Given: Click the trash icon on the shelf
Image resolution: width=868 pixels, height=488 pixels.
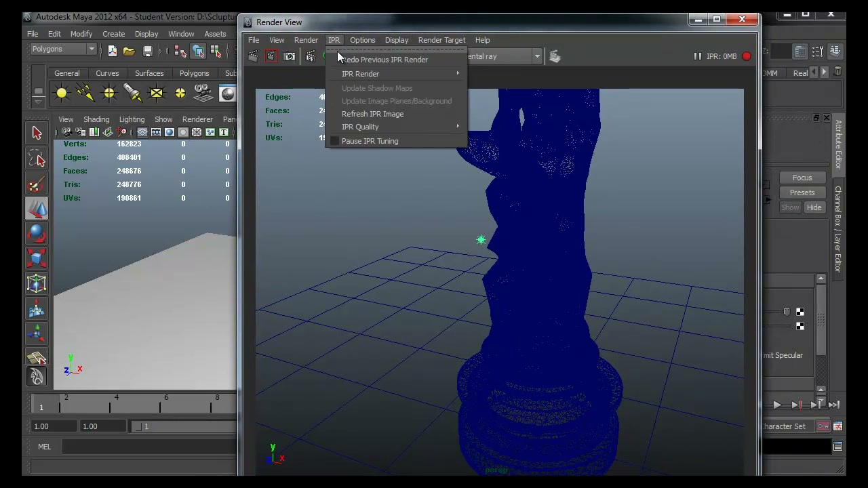Looking at the screenshot, I should [838, 72].
